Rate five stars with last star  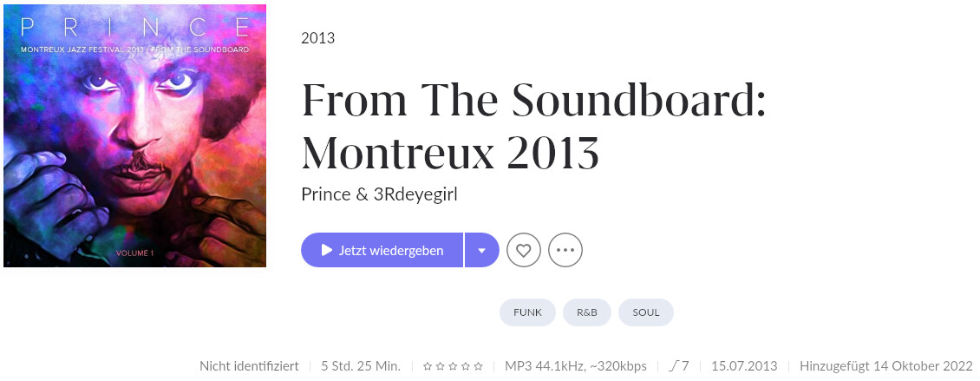(x=478, y=366)
